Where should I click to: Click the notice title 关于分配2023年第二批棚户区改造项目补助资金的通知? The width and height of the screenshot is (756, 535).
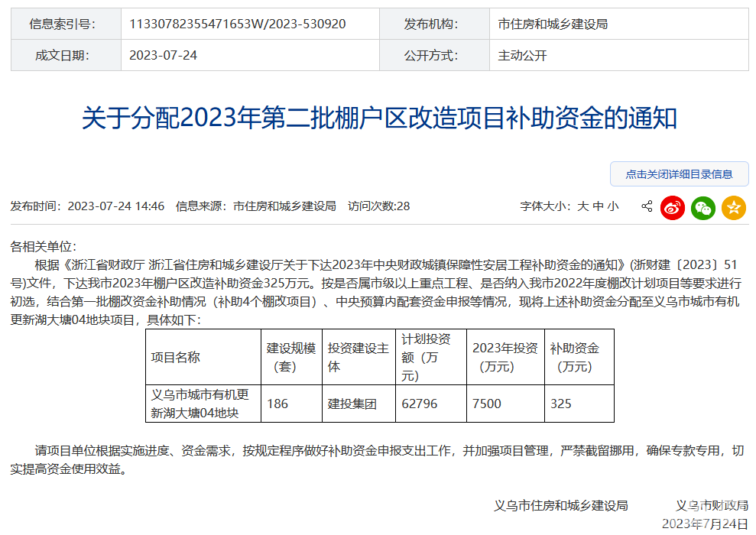click(379, 118)
